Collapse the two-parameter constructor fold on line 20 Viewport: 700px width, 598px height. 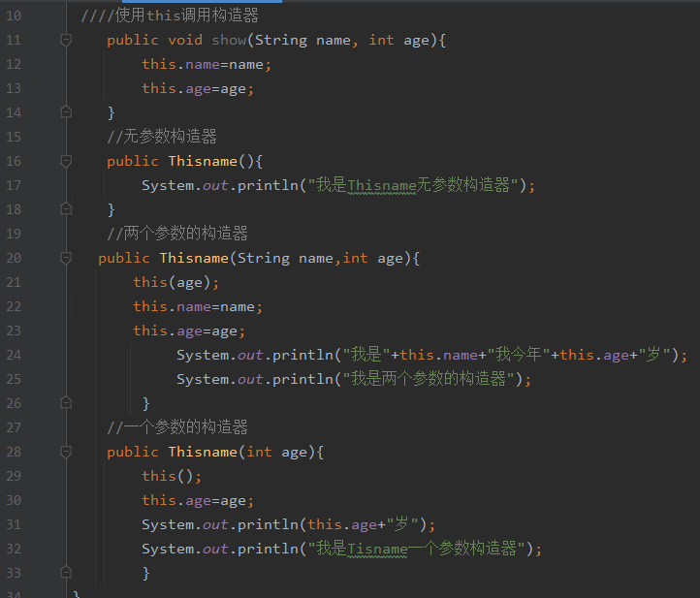click(66, 258)
